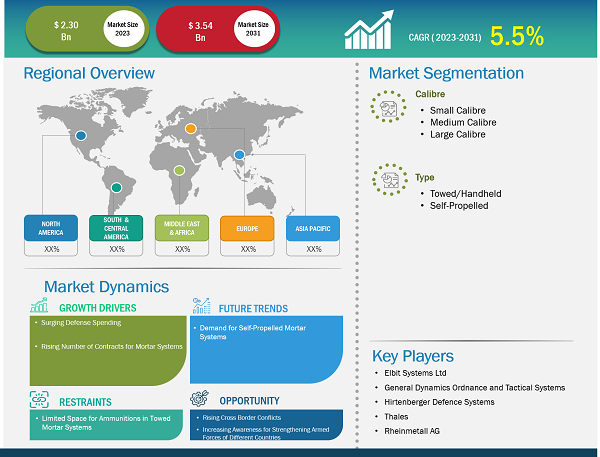This screenshot has width=600, height=457.
Task: Click the Large Calibre bullet
Action: coord(458,134)
